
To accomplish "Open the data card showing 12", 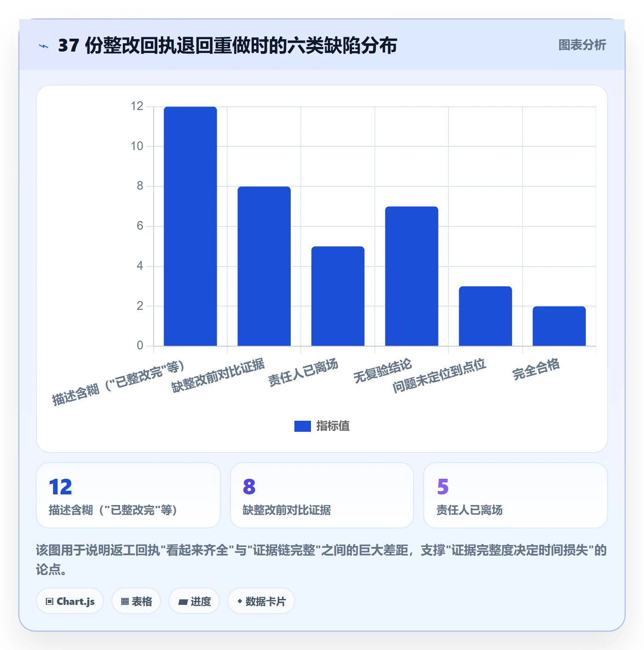I will 128,495.
